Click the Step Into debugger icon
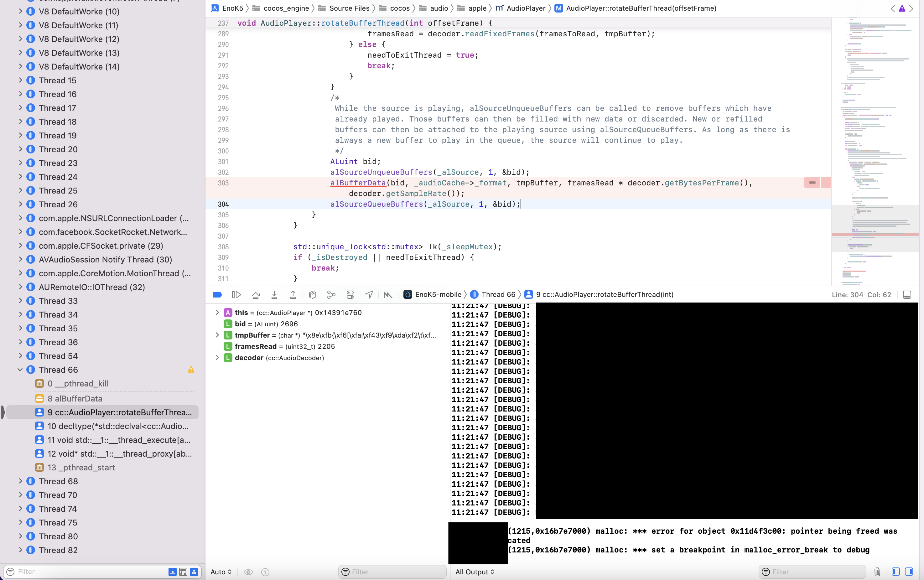924x580 pixels. (274, 295)
